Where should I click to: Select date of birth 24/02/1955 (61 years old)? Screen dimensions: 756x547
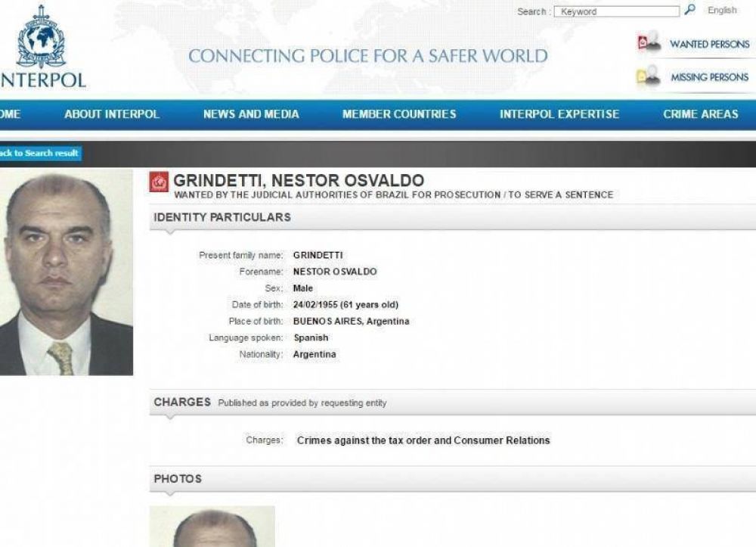click(x=345, y=305)
